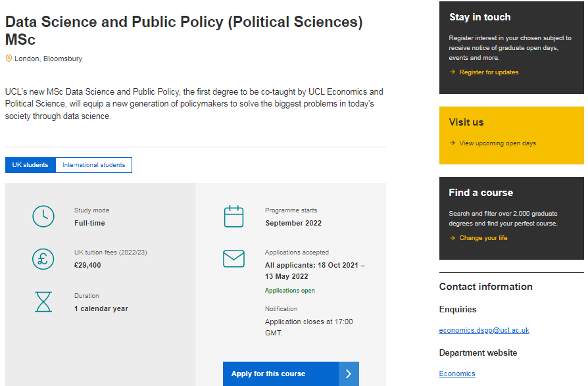Switch to the UK students tab
588x386 pixels.
(30, 165)
